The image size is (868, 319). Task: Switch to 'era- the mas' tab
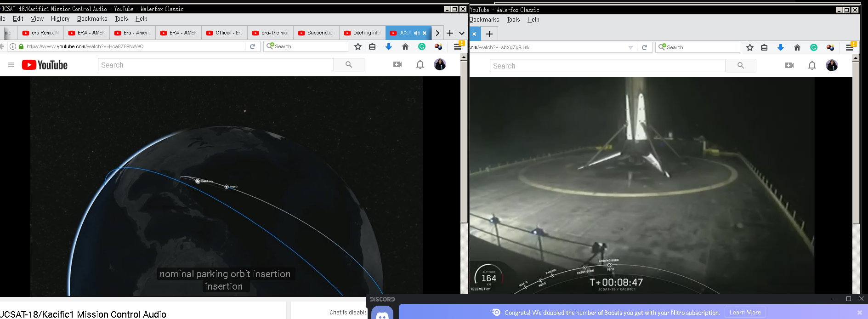pyautogui.click(x=270, y=33)
